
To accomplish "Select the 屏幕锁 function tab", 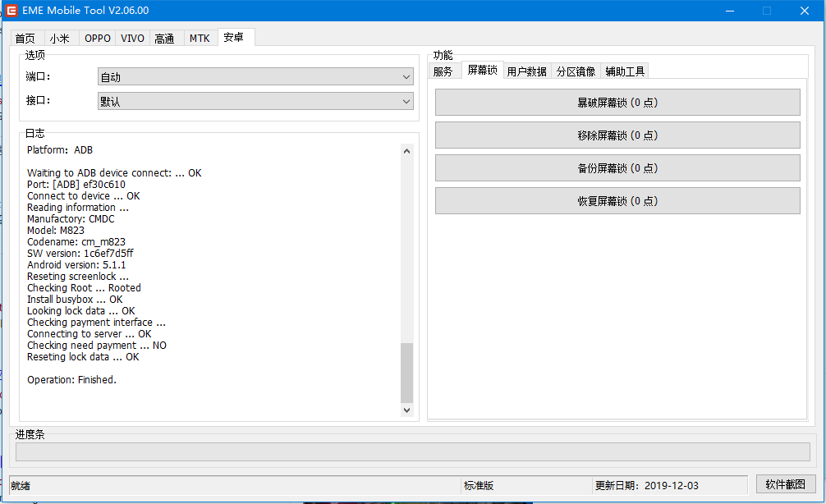I will pyautogui.click(x=483, y=70).
